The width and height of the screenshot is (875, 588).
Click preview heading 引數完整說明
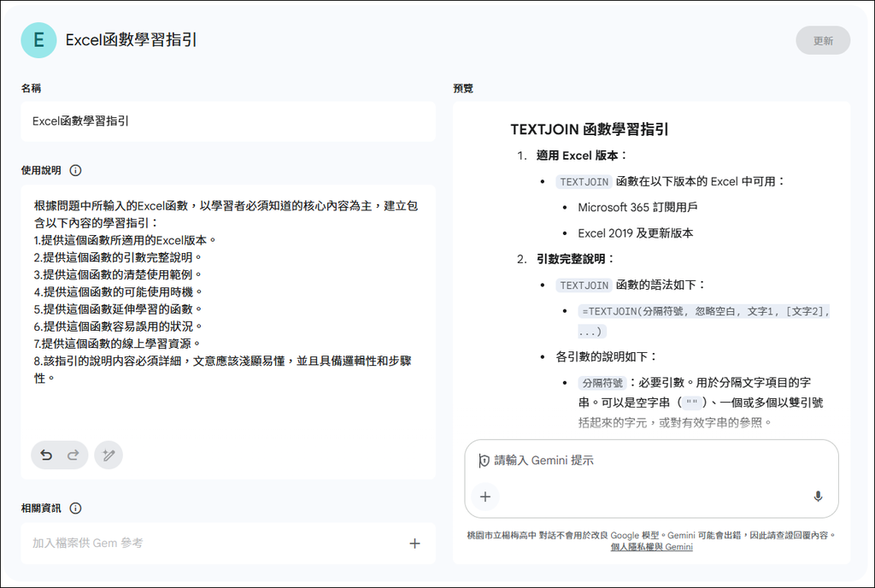(x=575, y=259)
